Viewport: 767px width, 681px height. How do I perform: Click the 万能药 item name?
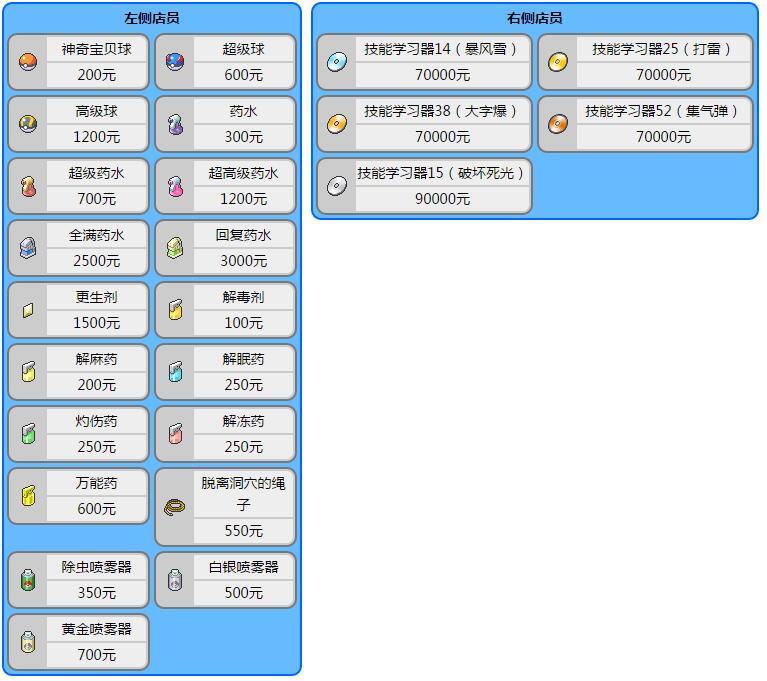pos(97,483)
